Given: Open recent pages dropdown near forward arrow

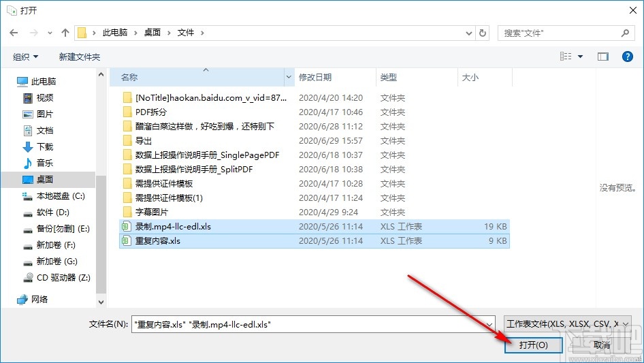Looking at the screenshot, I should [50, 33].
